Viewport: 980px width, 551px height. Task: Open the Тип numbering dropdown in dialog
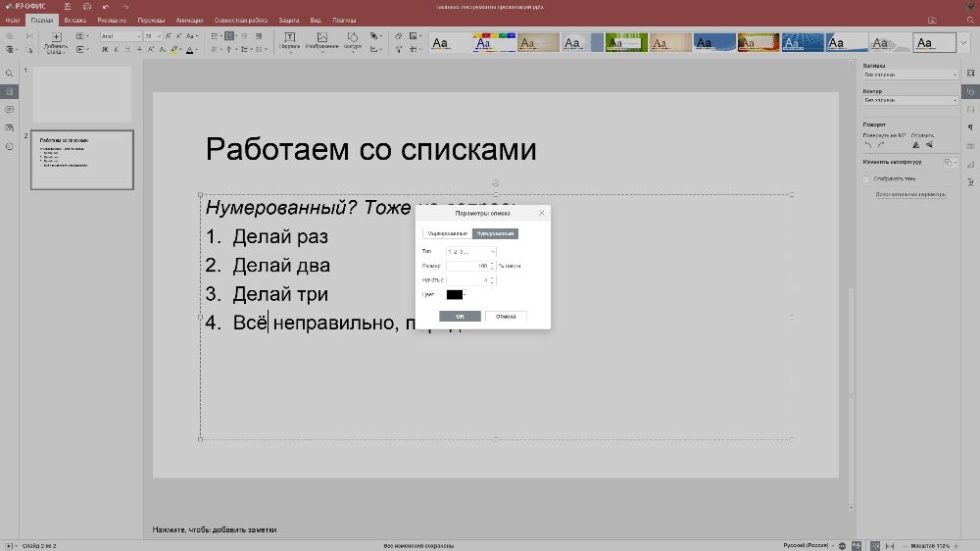[x=471, y=251]
